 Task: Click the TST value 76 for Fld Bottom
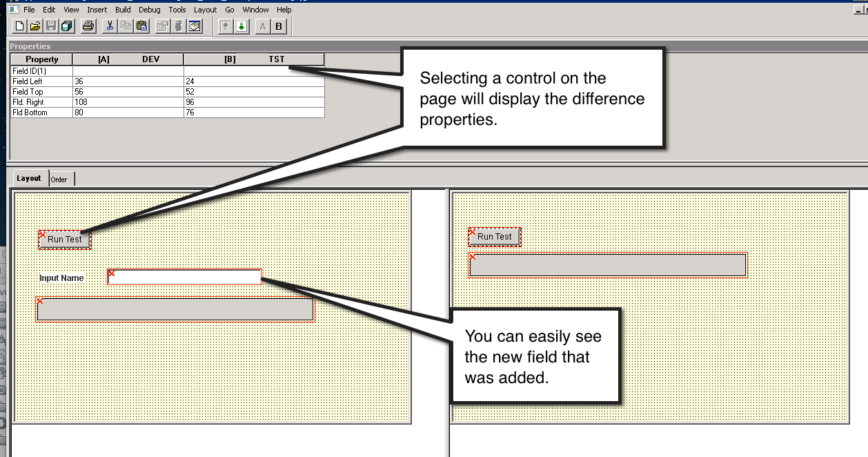tap(254, 113)
